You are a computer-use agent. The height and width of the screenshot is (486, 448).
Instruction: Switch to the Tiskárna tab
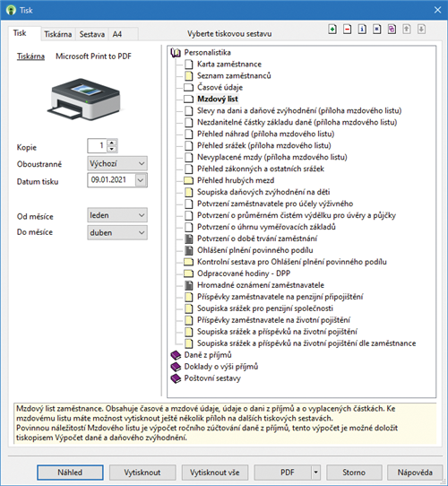click(x=58, y=34)
